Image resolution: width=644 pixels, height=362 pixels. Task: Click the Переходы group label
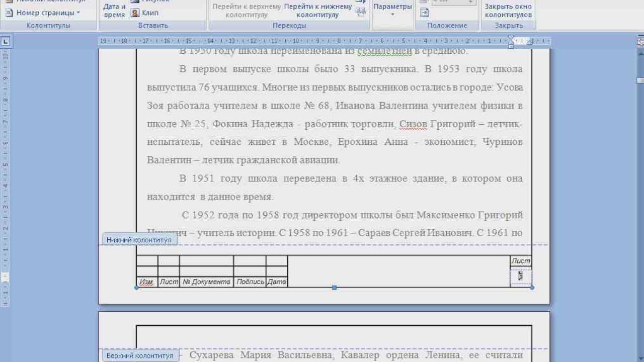tap(289, 25)
